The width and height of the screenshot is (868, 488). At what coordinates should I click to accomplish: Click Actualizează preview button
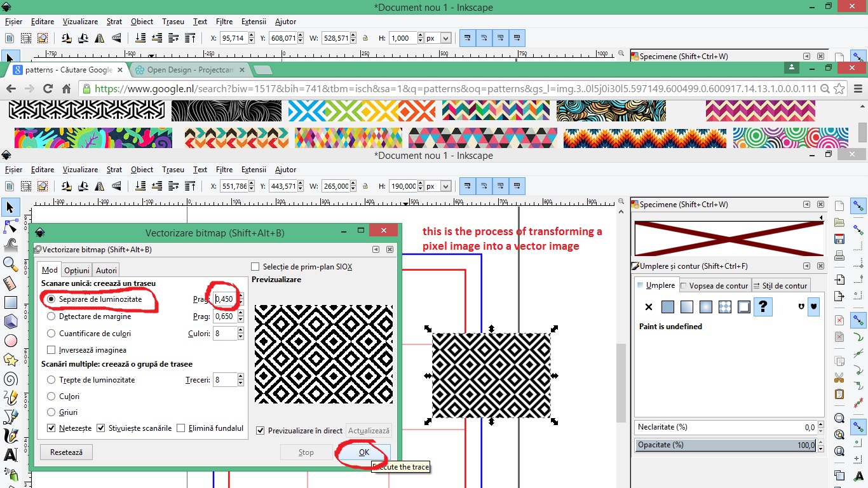pos(369,430)
